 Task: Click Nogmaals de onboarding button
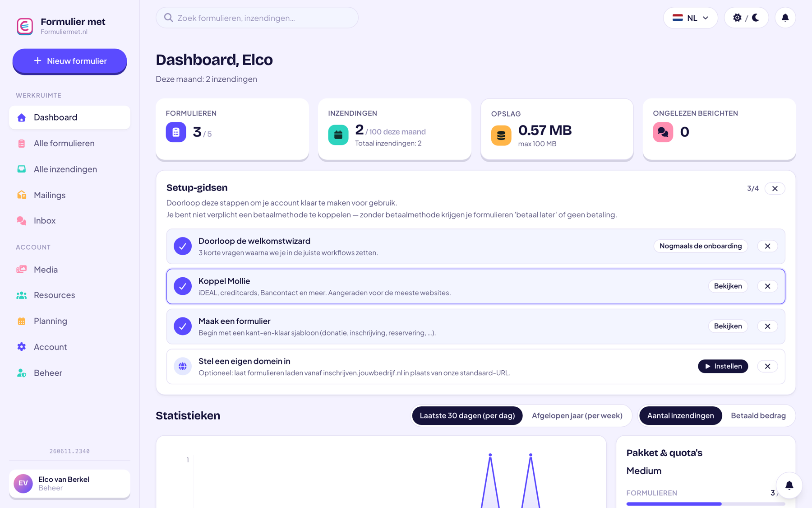(x=701, y=246)
